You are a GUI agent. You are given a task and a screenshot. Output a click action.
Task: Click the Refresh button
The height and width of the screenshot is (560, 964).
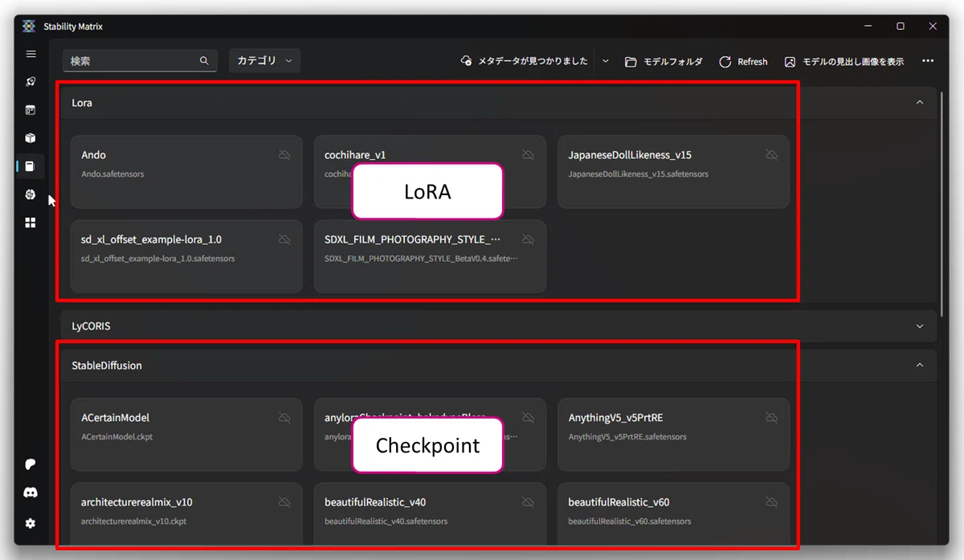click(x=743, y=61)
